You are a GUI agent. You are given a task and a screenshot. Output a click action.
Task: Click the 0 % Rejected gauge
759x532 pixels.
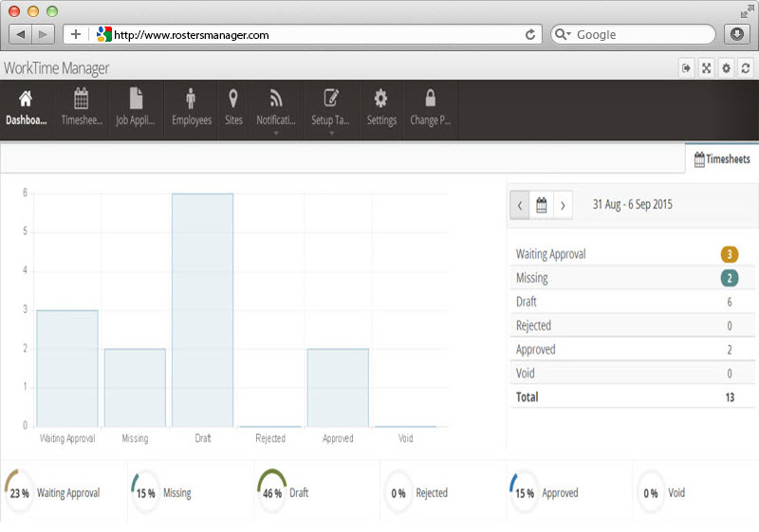[x=398, y=493]
